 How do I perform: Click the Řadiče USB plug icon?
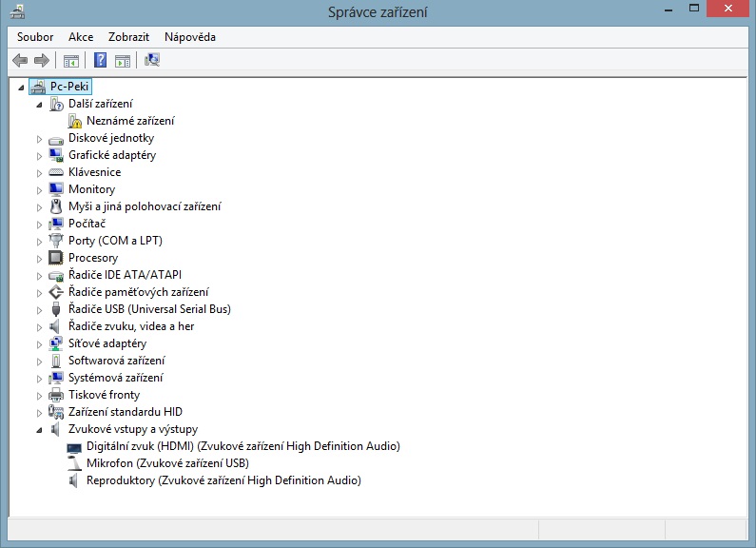56,309
